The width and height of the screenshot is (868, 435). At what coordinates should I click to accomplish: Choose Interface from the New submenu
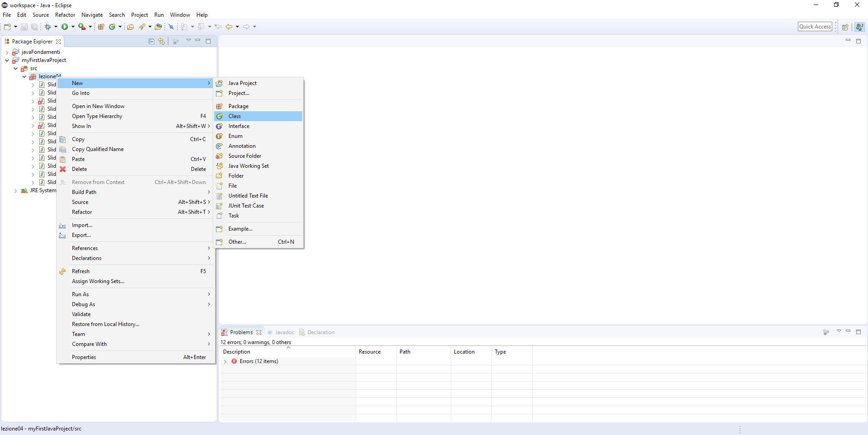click(x=258, y=126)
